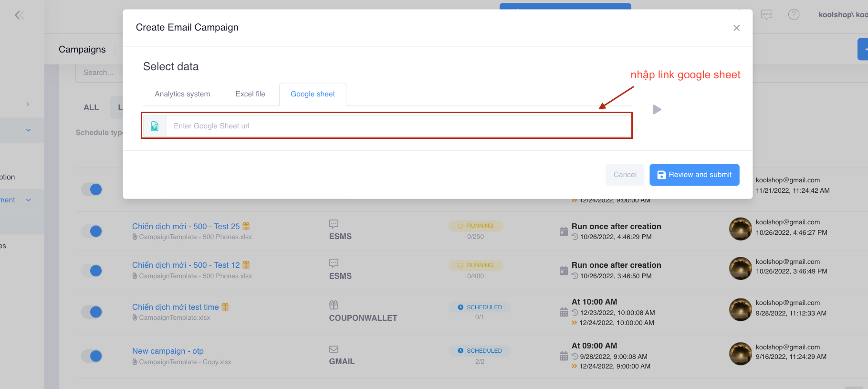The image size is (868, 389).
Task: Click ESMS channel icon for Test 25 campaign
Action: click(334, 224)
